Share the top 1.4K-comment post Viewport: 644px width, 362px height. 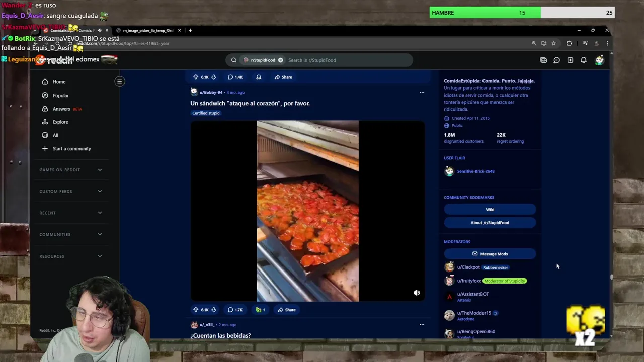pyautogui.click(x=283, y=77)
